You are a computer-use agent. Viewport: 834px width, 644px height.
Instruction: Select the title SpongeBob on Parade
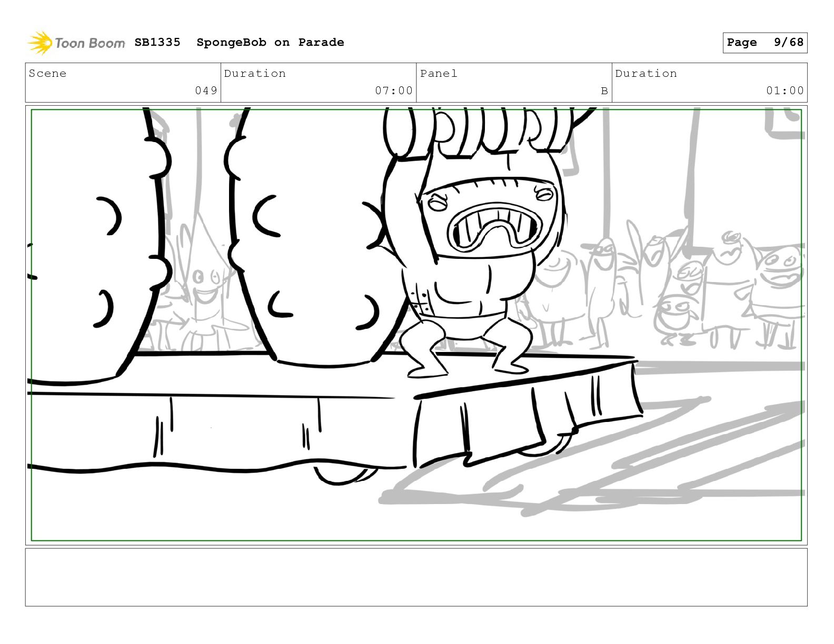pyautogui.click(x=270, y=42)
